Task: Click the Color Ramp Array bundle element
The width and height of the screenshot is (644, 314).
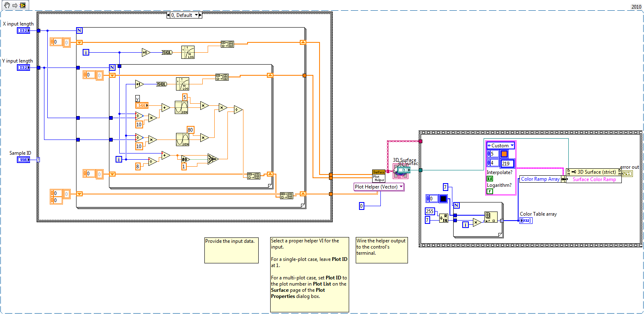Action: tap(540, 179)
